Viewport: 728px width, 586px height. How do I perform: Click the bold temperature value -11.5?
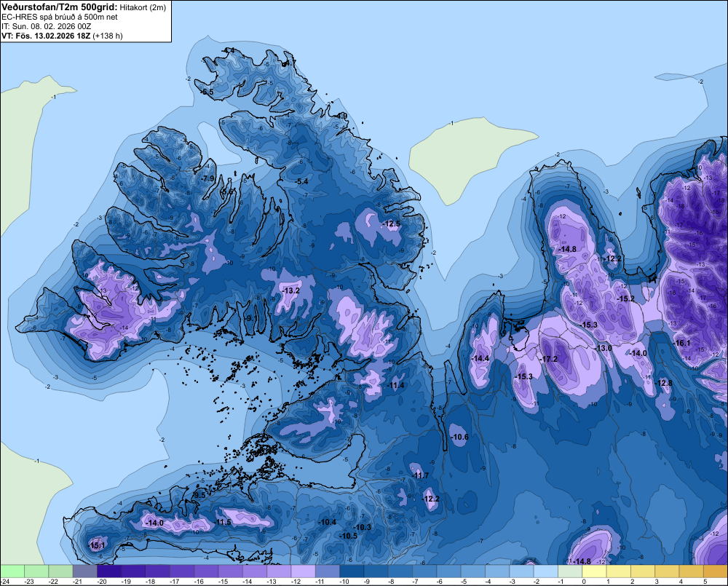tap(223, 522)
